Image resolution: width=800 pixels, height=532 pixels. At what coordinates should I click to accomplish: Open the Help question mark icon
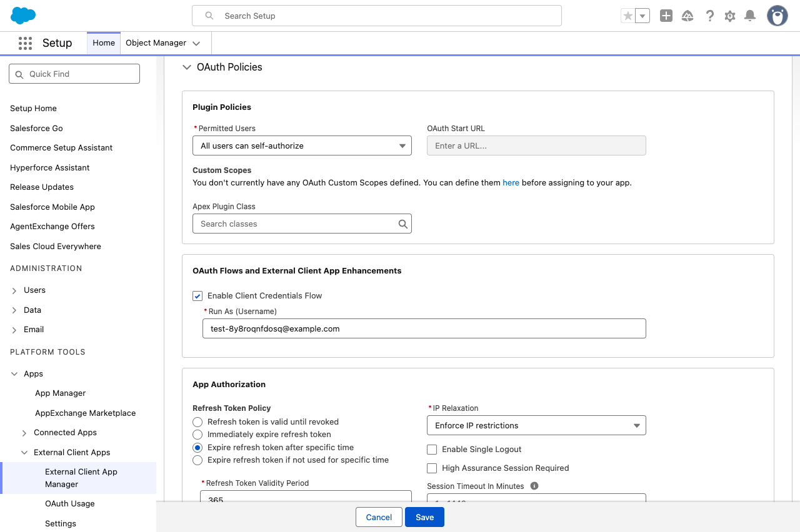(x=709, y=16)
